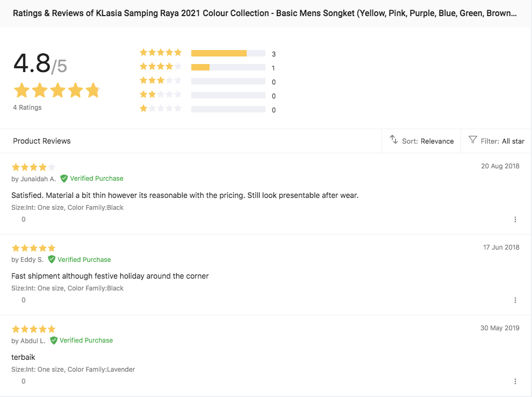Click Verified Purchase label on Eddy's review
The image size is (532, 397).
click(84, 259)
